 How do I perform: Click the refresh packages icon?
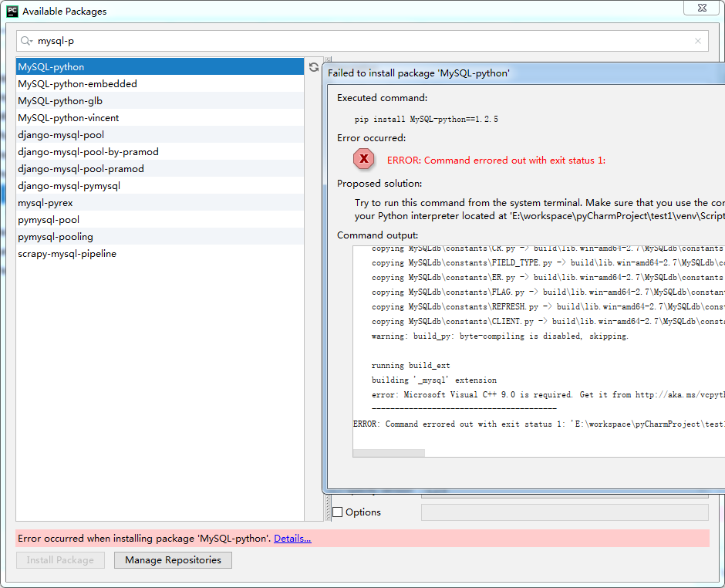(314, 67)
